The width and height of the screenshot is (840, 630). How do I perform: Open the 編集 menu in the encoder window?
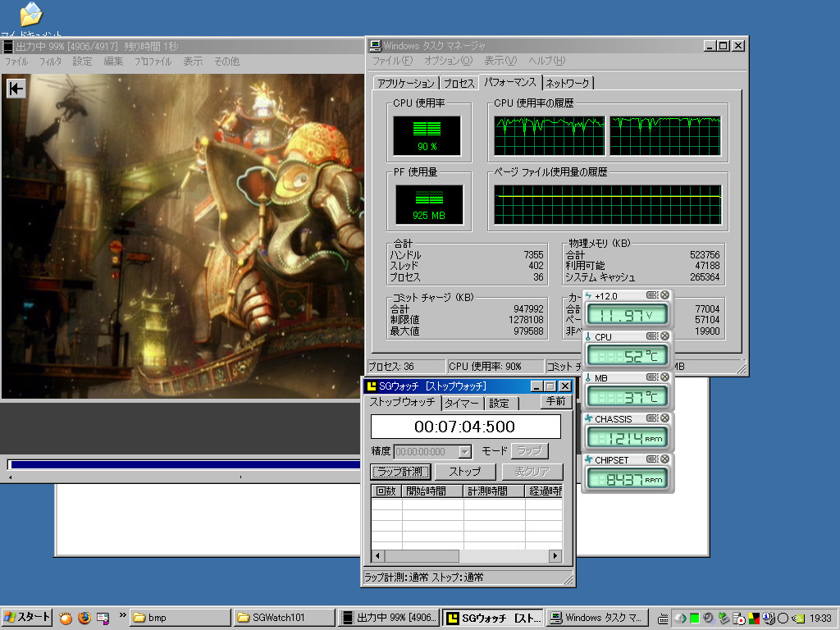coord(113,62)
